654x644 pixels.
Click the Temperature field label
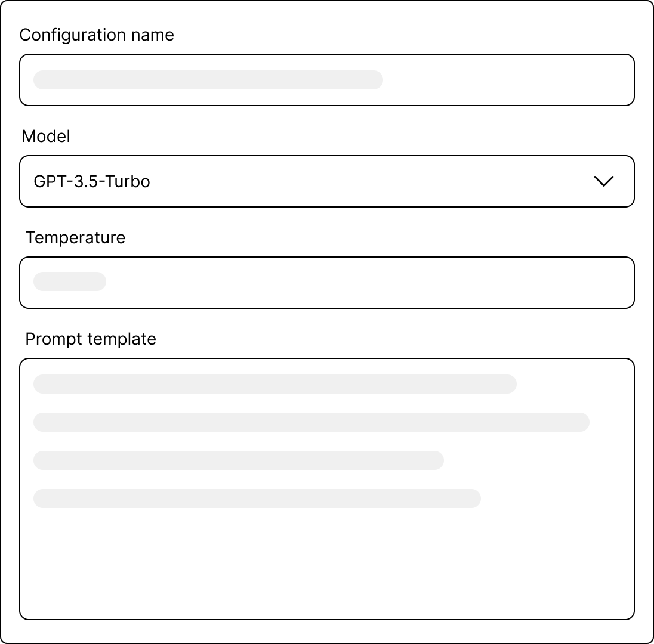[75, 238]
